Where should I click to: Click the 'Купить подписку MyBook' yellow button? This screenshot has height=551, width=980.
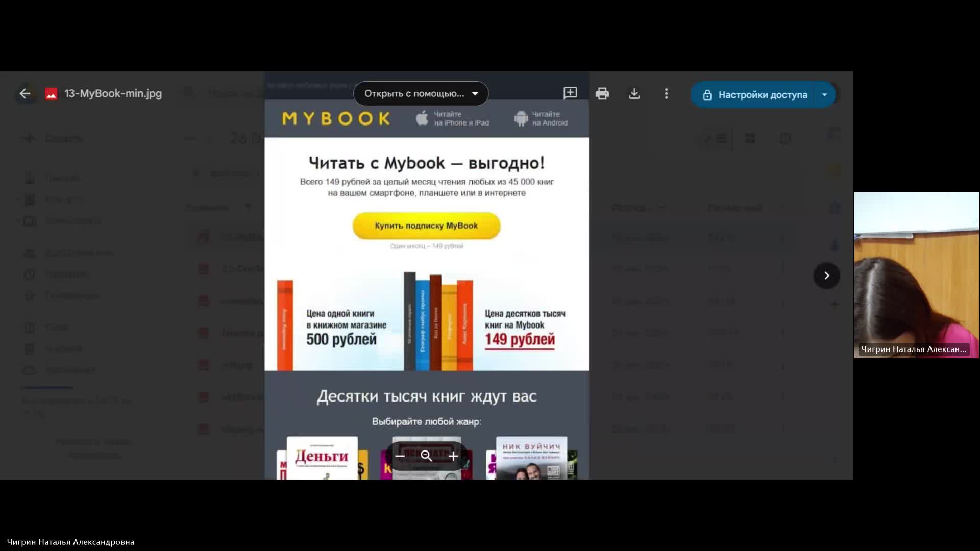pos(426,226)
